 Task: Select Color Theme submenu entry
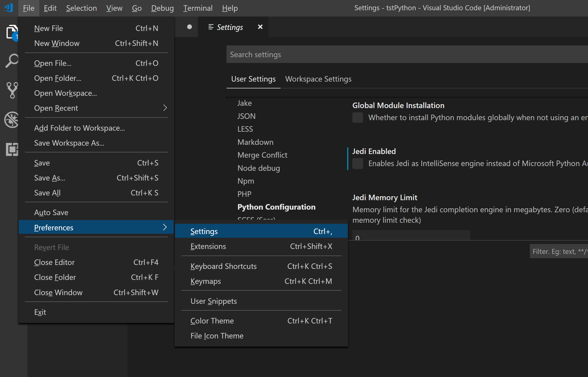(x=261, y=321)
